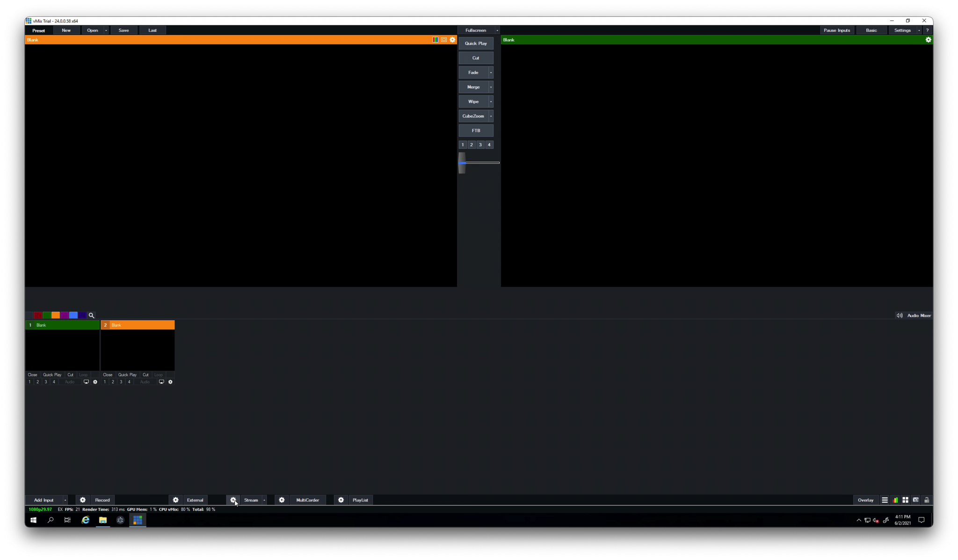The width and height of the screenshot is (958, 560).
Task: Click the Save menu item
Action: (x=123, y=30)
